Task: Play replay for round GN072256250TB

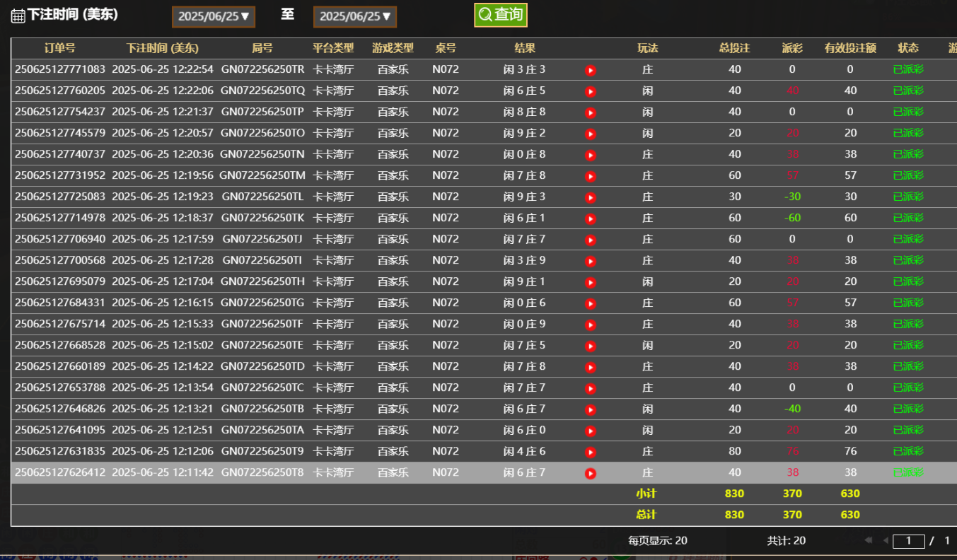Action: point(591,409)
